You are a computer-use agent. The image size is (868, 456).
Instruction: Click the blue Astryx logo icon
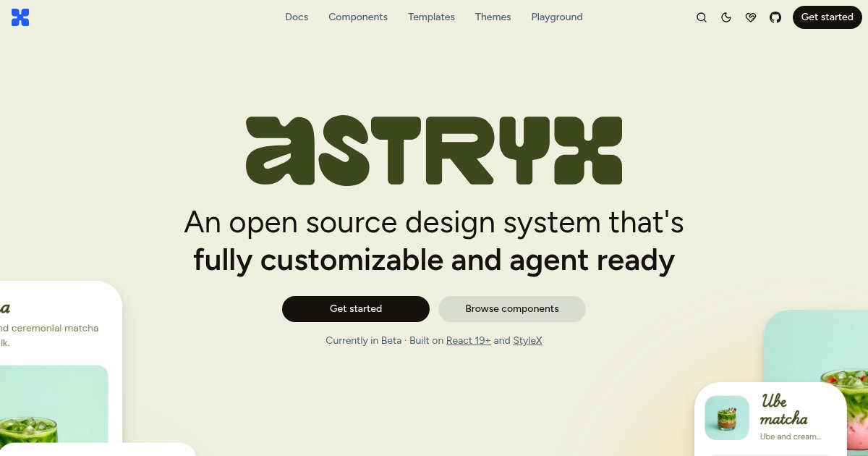click(20, 17)
